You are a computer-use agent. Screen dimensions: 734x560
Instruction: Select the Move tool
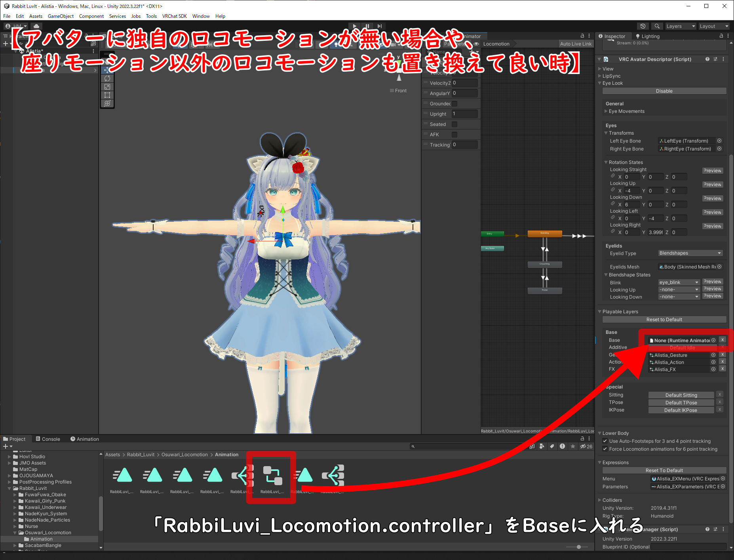107,70
